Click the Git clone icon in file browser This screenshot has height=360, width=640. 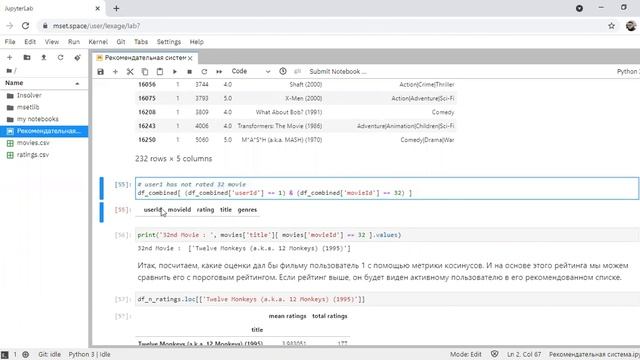click(78, 58)
